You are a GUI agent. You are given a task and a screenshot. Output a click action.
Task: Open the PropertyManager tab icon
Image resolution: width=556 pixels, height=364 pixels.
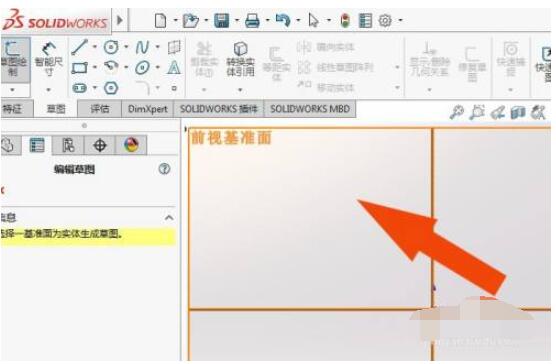pos(37,145)
